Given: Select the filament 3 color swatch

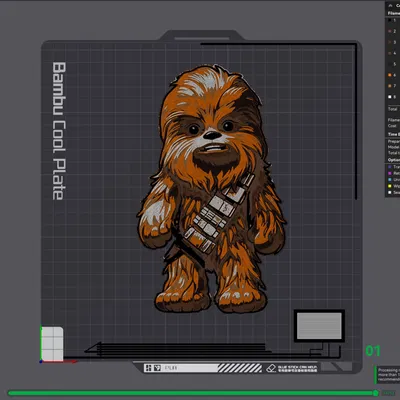Looking at the screenshot, I should pos(389,42).
